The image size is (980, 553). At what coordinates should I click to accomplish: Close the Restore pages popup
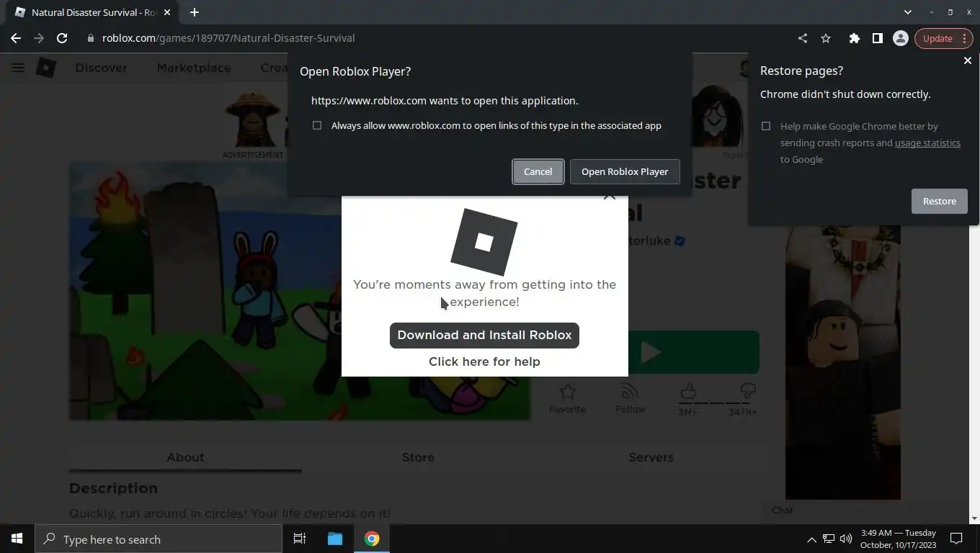(968, 61)
